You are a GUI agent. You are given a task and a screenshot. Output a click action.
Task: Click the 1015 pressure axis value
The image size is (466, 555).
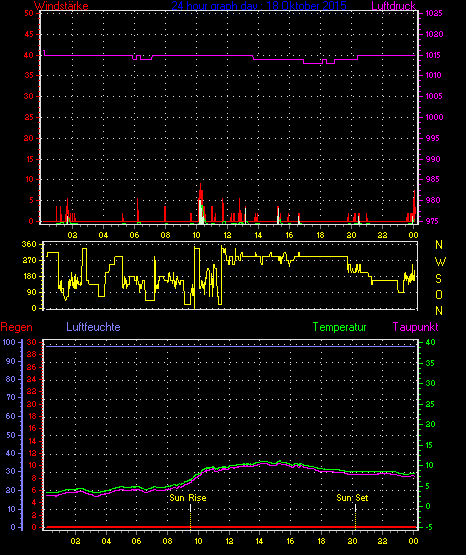(434, 55)
